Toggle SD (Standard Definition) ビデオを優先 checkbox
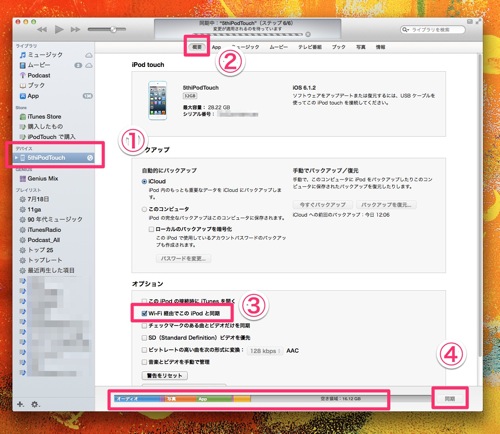This screenshot has height=434, width=500. [144, 338]
